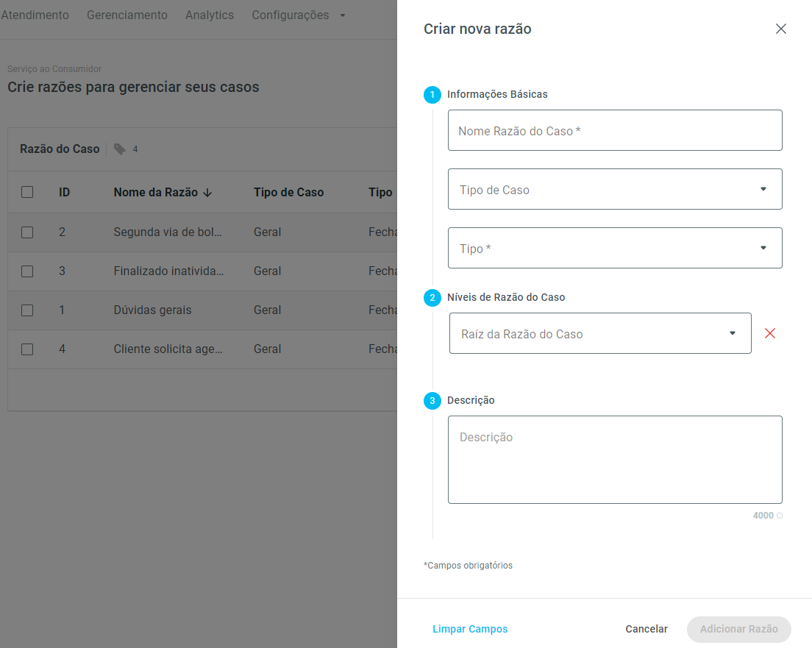Viewport: 812px width, 648px height.
Task: Click the sort arrow beside Nome da Razão
Action: point(207,193)
